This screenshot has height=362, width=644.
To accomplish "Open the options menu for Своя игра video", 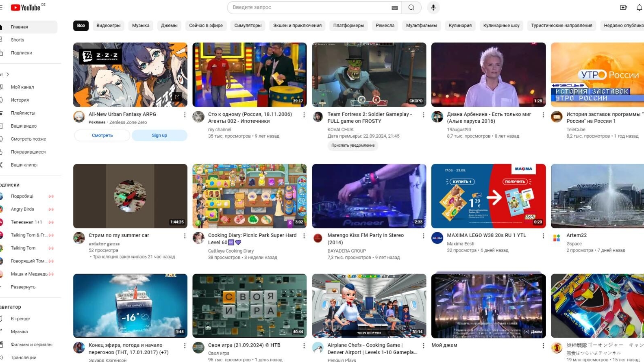I will pos(304,346).
